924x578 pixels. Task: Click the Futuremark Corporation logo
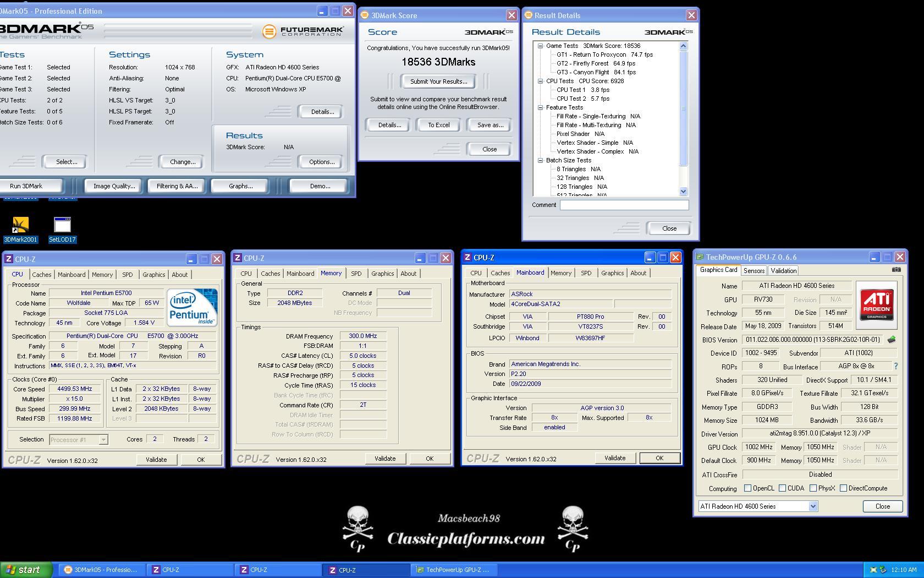coord(303,31)
